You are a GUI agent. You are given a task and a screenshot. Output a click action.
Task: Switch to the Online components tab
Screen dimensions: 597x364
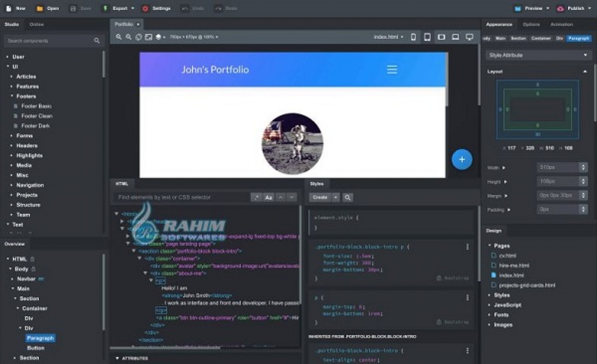(36, 24)
